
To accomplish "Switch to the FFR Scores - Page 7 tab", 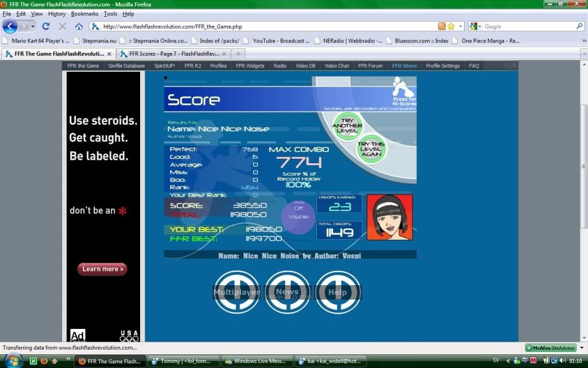I will pyautogui.click(x=172, y=53).
